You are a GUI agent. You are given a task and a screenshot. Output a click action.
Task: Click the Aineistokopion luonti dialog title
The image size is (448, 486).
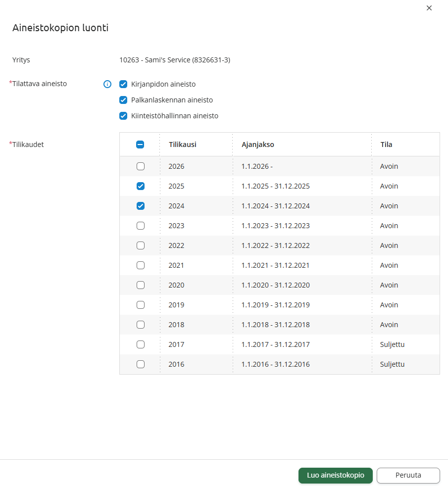coord(60,28)
